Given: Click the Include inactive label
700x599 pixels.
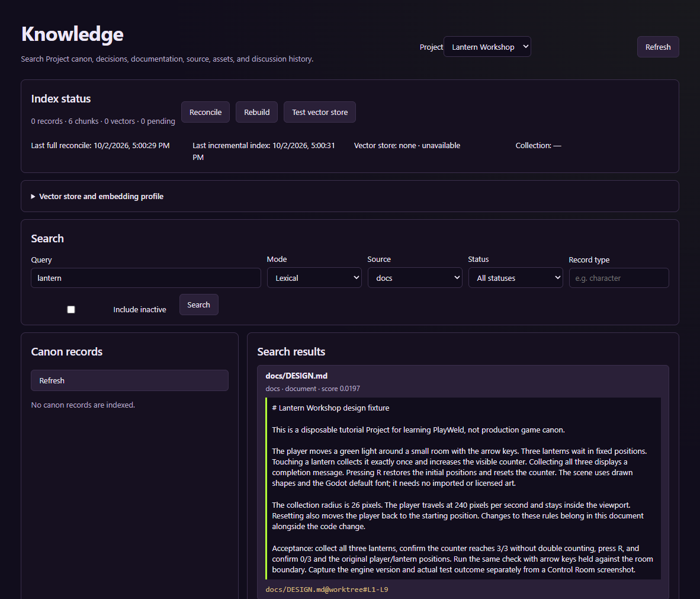Looking at the screenshot, I should 140,309.
